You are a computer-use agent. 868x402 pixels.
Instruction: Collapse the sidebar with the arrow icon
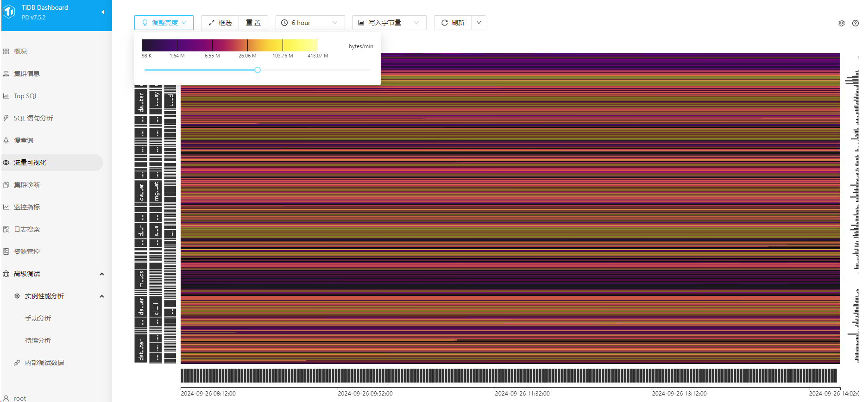(x=103, y=12)
